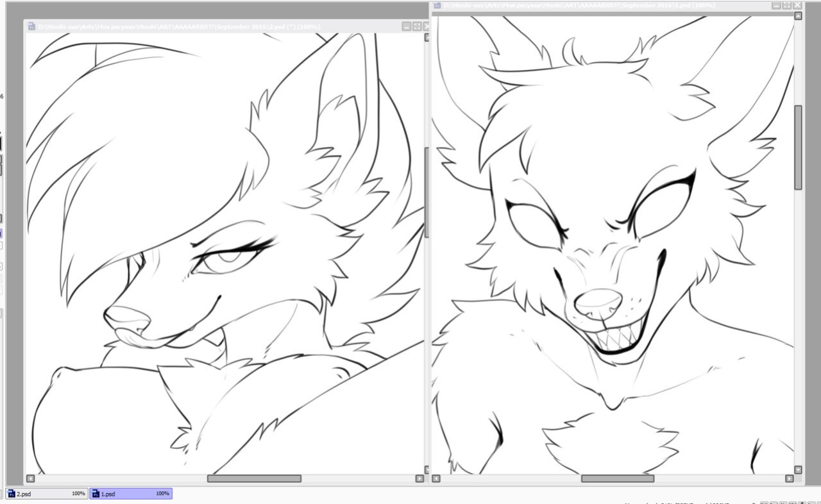Click scroll-right arrow of 2.psd window
Image resolution: width=821 pixels, height=504 pixels.
tap(420, 478)
